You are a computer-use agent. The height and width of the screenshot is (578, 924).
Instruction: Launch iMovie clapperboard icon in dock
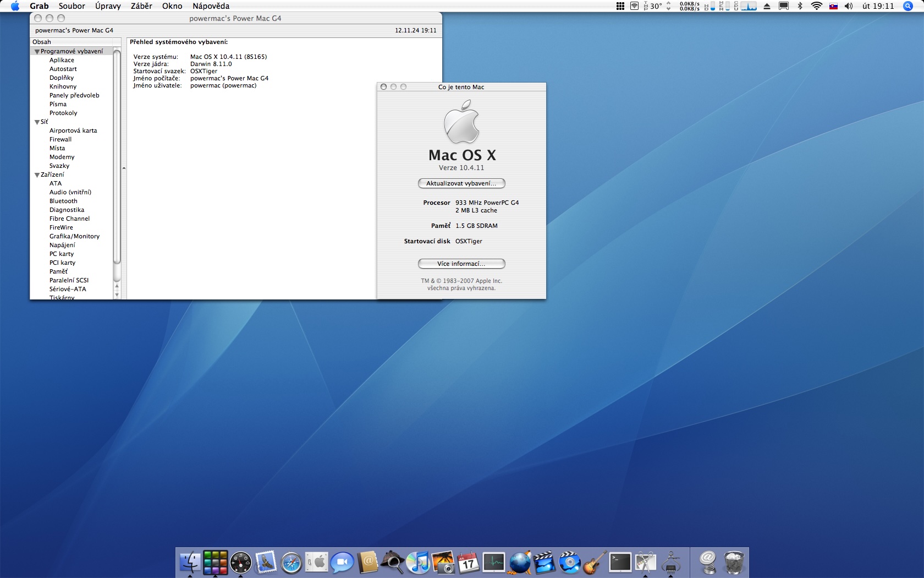[x=544, y=562]
